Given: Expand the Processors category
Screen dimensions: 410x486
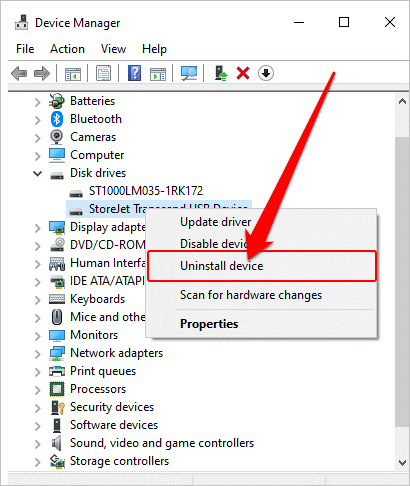Looking at the screenshot, I should coord(37,390).
